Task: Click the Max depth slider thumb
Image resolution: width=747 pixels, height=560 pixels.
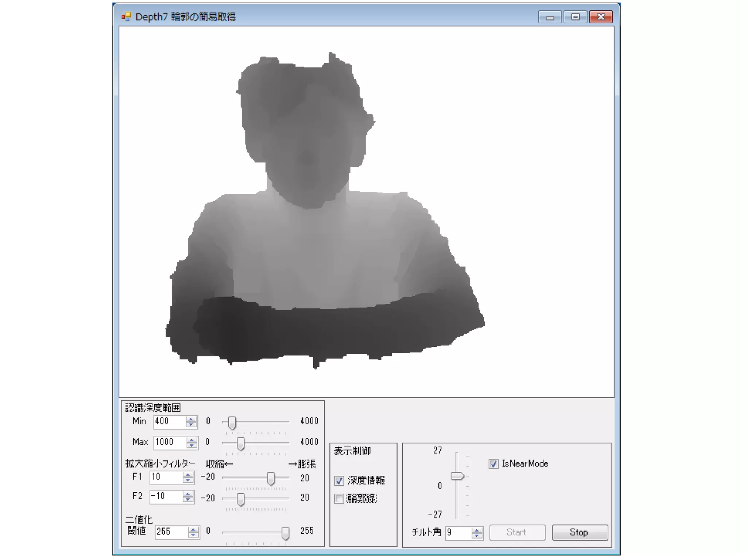Action: click(x=240, y=444)
